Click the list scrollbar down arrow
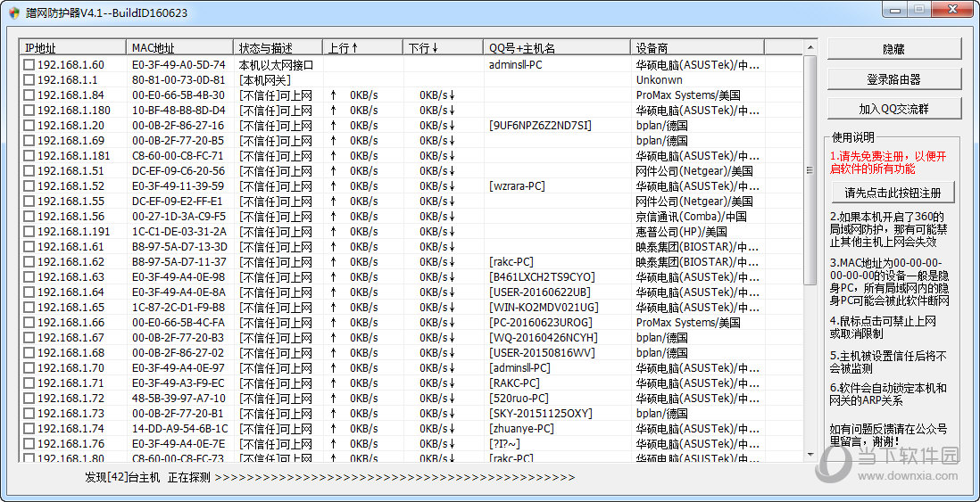The image size is (980, 502). click(810, 455)
